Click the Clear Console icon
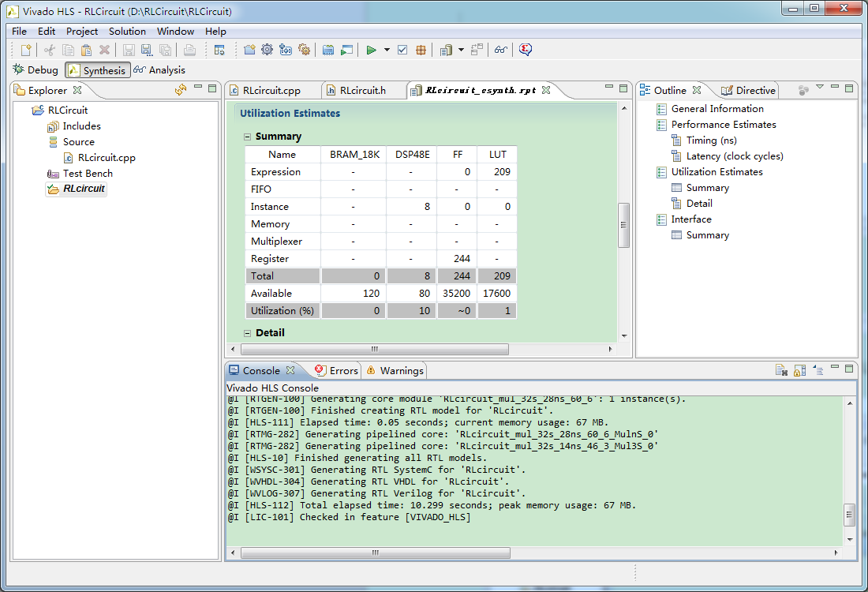The image size is (868, 592). pos(781,370)
